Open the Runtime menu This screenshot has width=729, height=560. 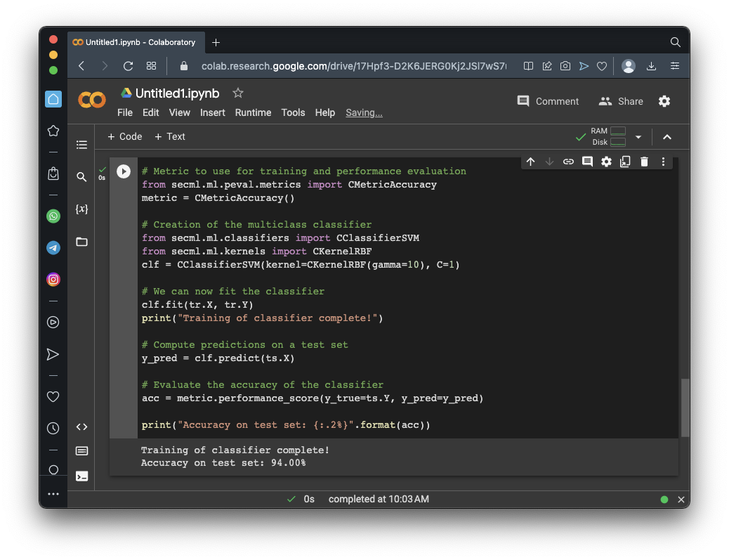pos(253,112)
